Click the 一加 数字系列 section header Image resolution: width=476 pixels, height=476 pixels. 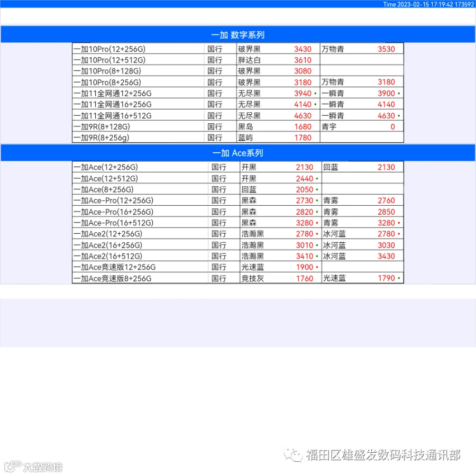238,34
